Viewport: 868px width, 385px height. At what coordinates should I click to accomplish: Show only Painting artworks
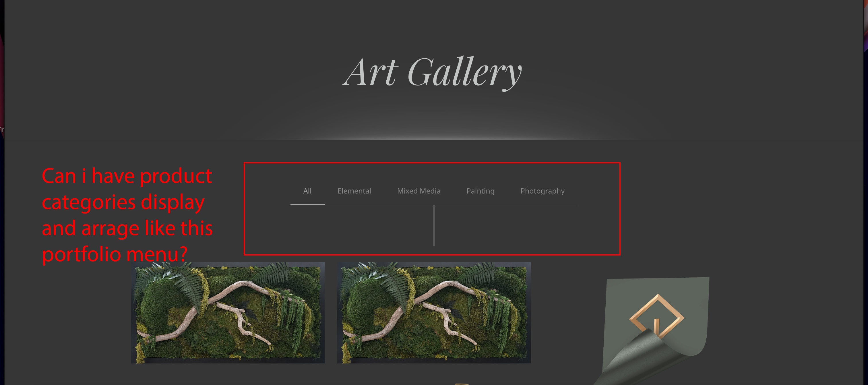480,191
